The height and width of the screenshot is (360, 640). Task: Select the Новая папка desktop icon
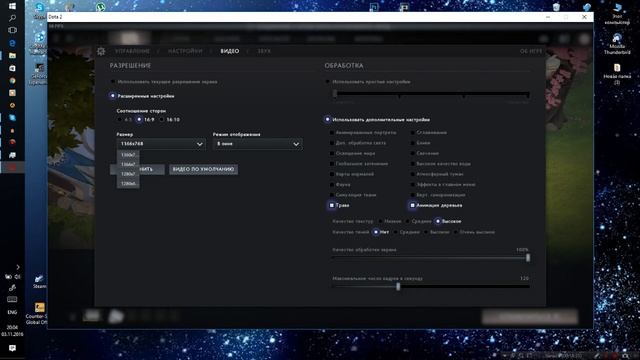click(x=617, y=73)
